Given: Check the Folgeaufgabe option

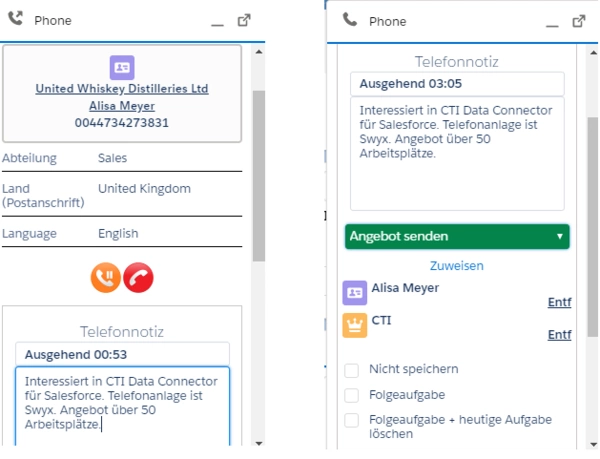Looking at the screenshot, I should pyautogui.click(x=352, y=395).
